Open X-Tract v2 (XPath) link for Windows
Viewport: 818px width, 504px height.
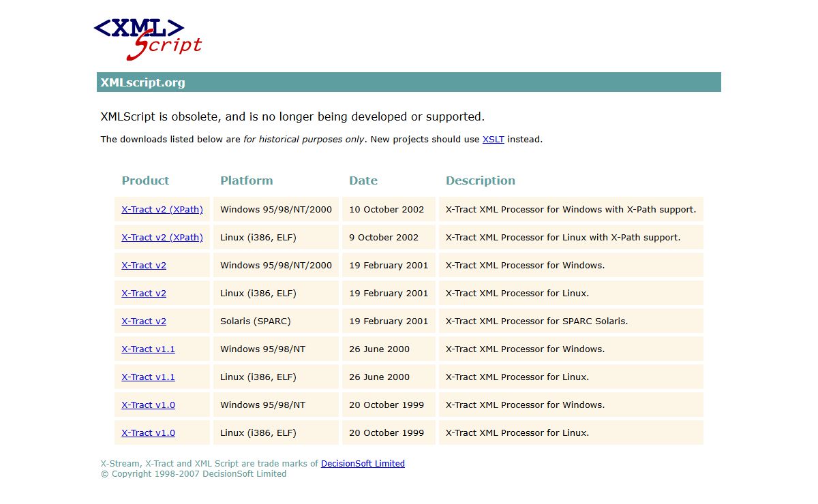tap(162, 209)
